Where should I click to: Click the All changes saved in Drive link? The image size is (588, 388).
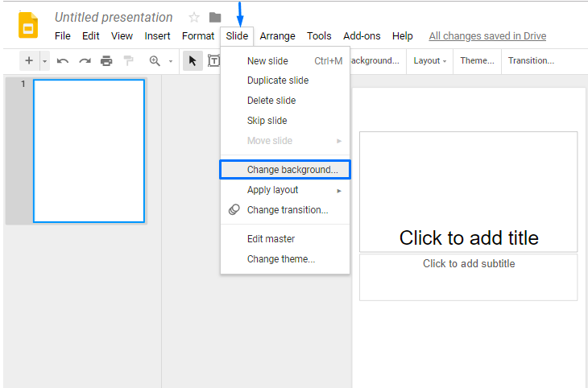tap(487, 36)
